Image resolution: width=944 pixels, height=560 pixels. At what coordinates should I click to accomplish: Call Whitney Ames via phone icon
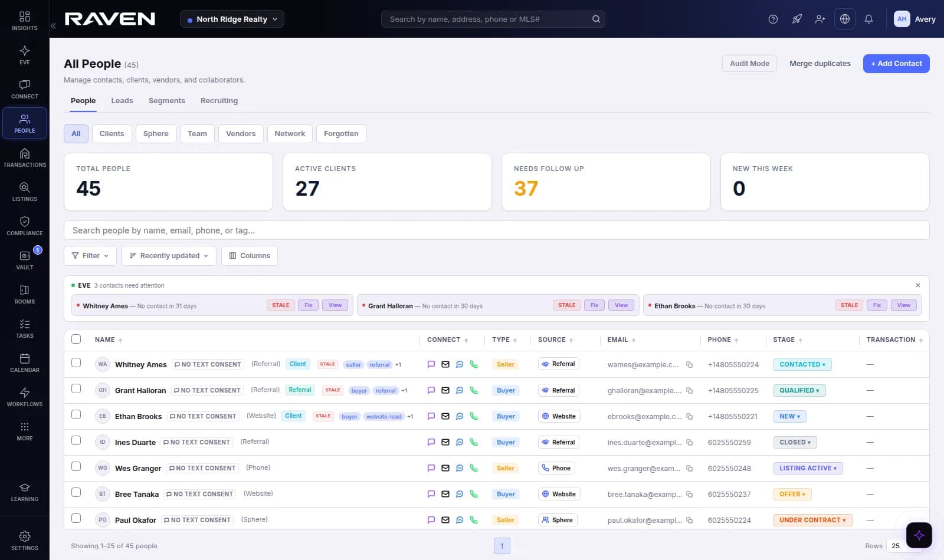click(474, 364)
